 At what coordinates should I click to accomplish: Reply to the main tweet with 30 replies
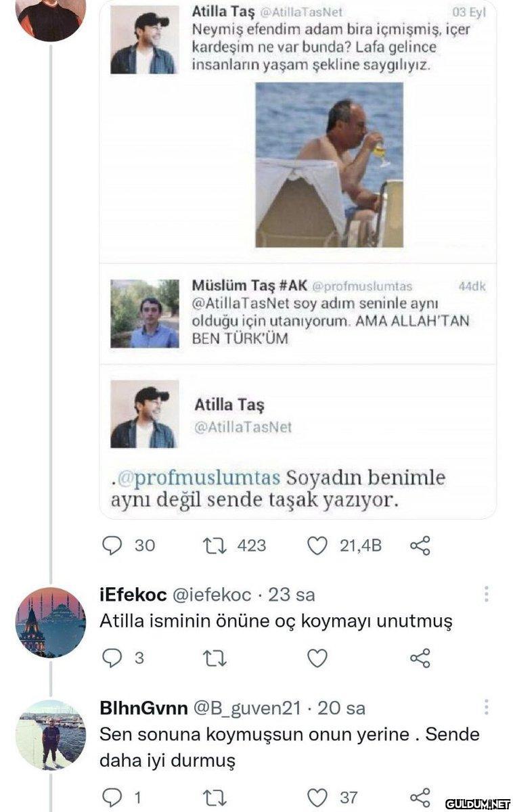[112, 545]
